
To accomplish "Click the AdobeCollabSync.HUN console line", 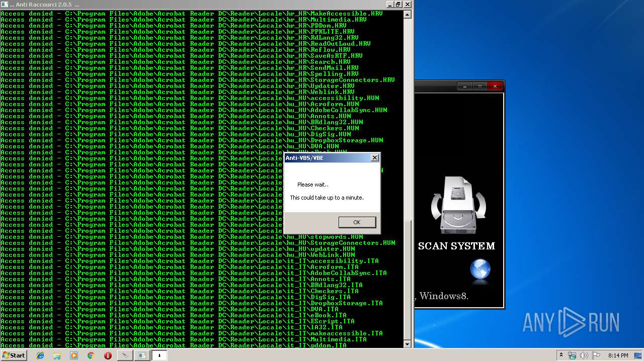I will click(194, 110).
